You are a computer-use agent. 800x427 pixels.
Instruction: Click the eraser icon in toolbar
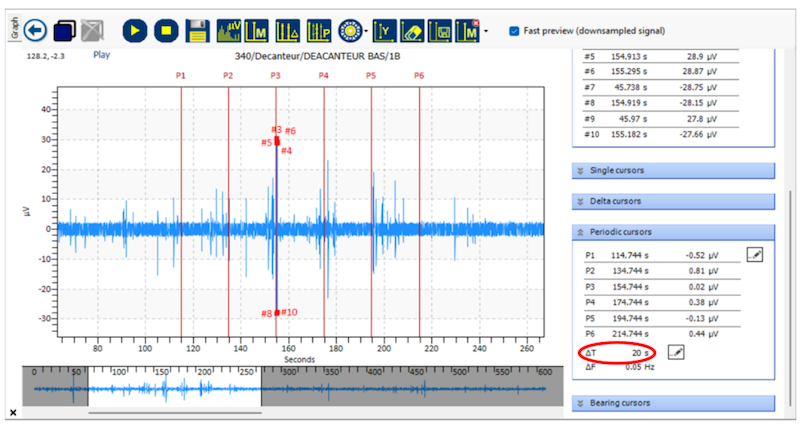tap(413, 30)
